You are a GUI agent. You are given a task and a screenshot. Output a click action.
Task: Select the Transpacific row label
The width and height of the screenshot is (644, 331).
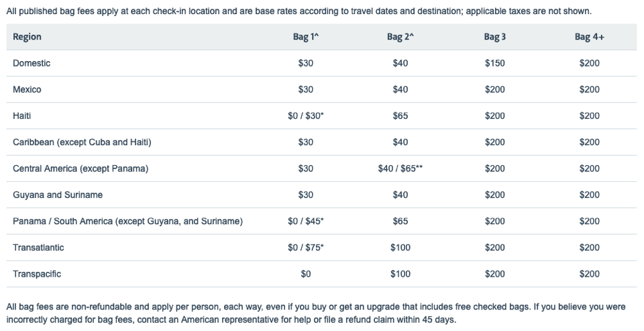[37, 274]
